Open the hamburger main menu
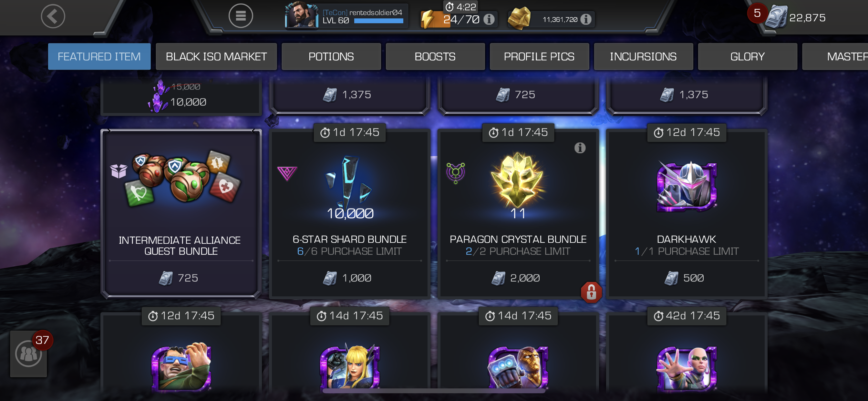 [241, 16]
